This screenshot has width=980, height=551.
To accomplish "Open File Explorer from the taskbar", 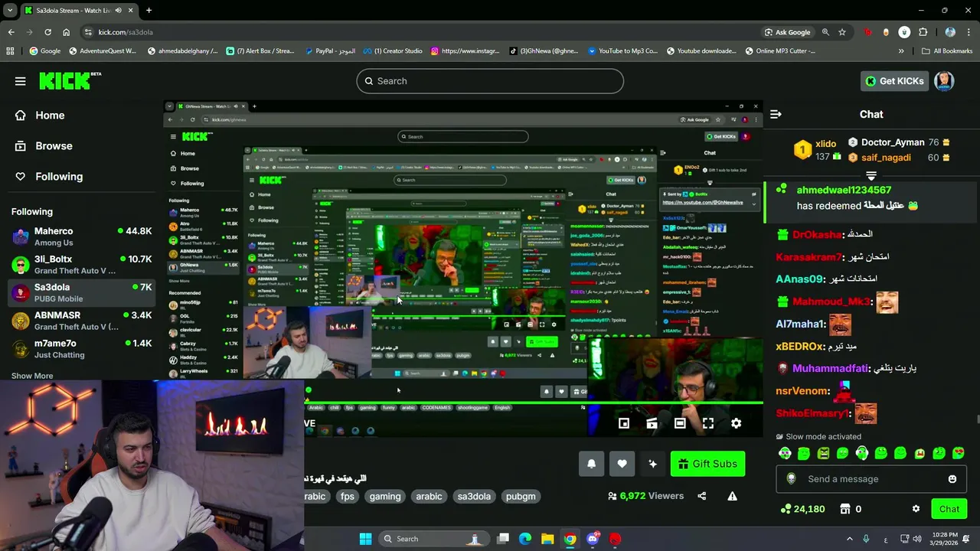I will click(x=547, y=539).
